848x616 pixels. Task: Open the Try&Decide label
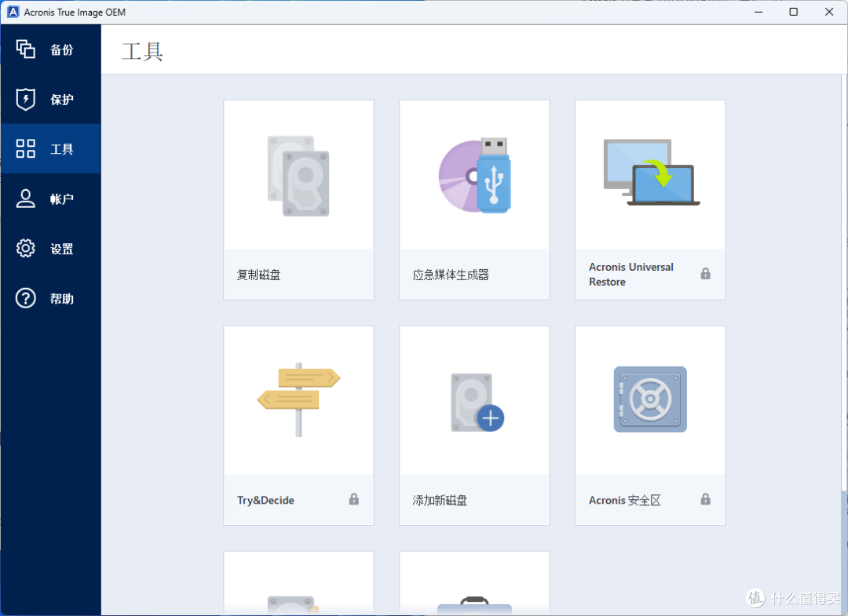265,500
